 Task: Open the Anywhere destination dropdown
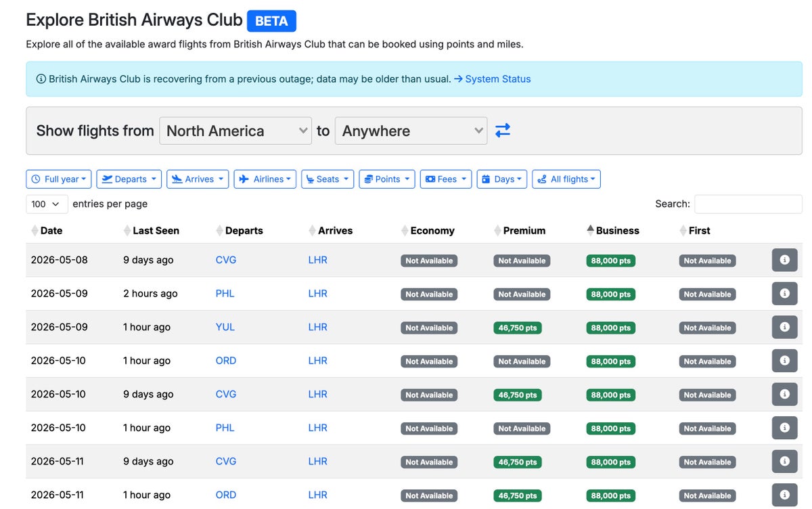(411, 131)
